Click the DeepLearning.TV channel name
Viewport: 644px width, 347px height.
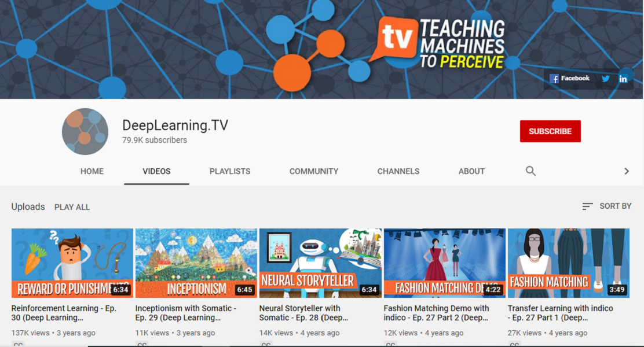point(175,125)
